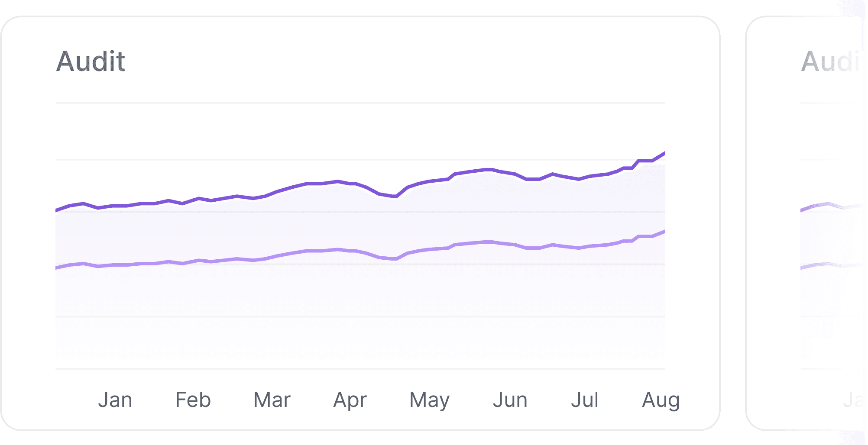Click the upper line's leftmost starting point

tap(57, 210)
